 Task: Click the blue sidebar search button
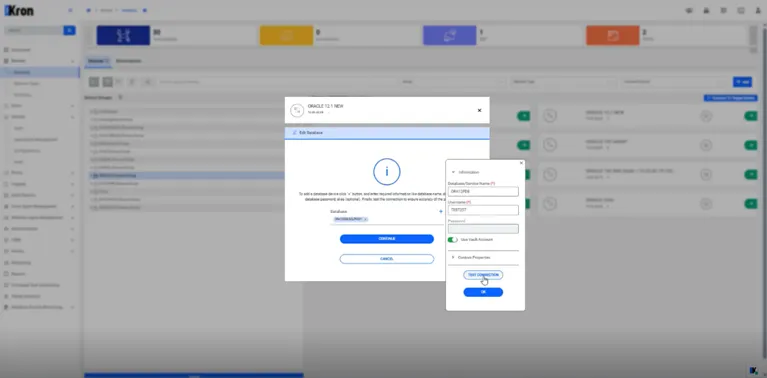pyautogui.click(x=69, y=30)
